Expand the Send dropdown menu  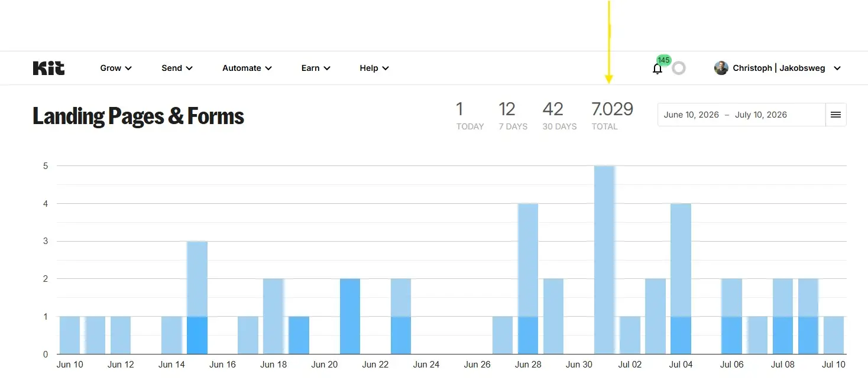(x=177, y=68)
